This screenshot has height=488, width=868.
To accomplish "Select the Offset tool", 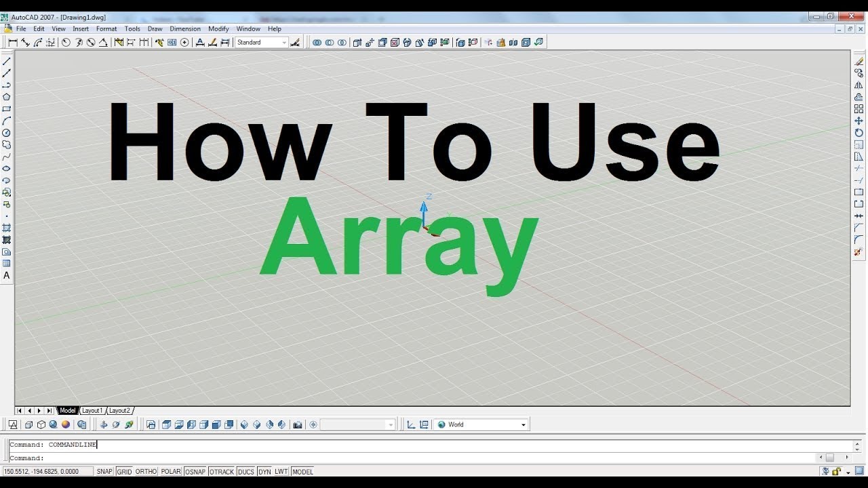I will coord(859,97).
